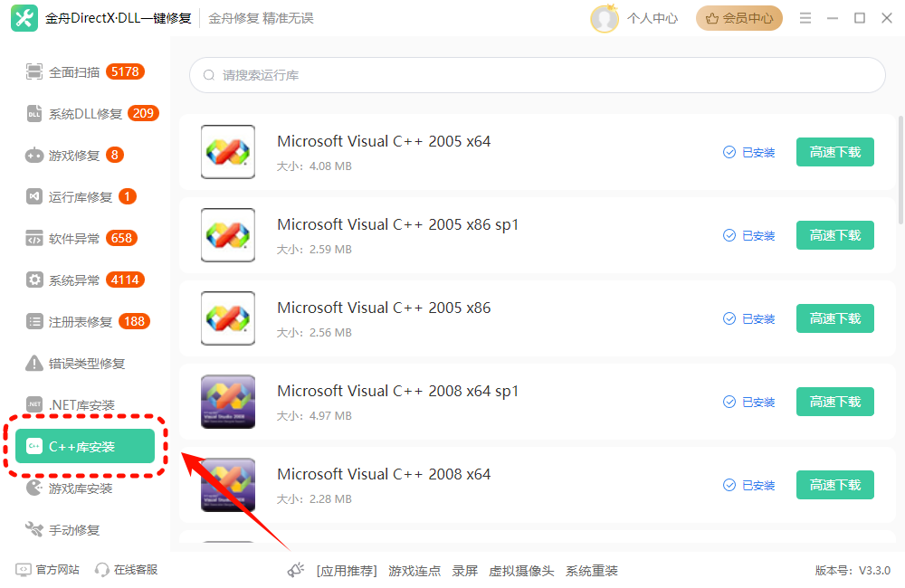Select 运行库修复 in sidebar
This screenshot has width=905, height=588.
coord(85,197)
